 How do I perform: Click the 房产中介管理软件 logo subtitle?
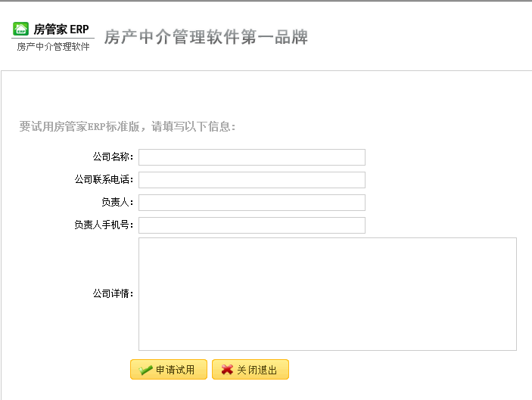(53, 47)
